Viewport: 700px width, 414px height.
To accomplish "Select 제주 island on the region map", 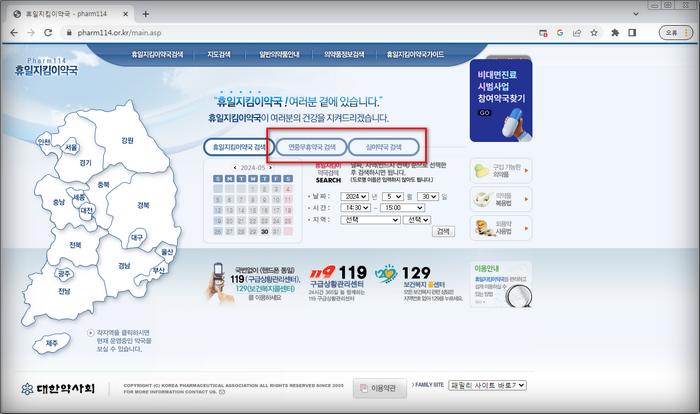I will 52,343.
